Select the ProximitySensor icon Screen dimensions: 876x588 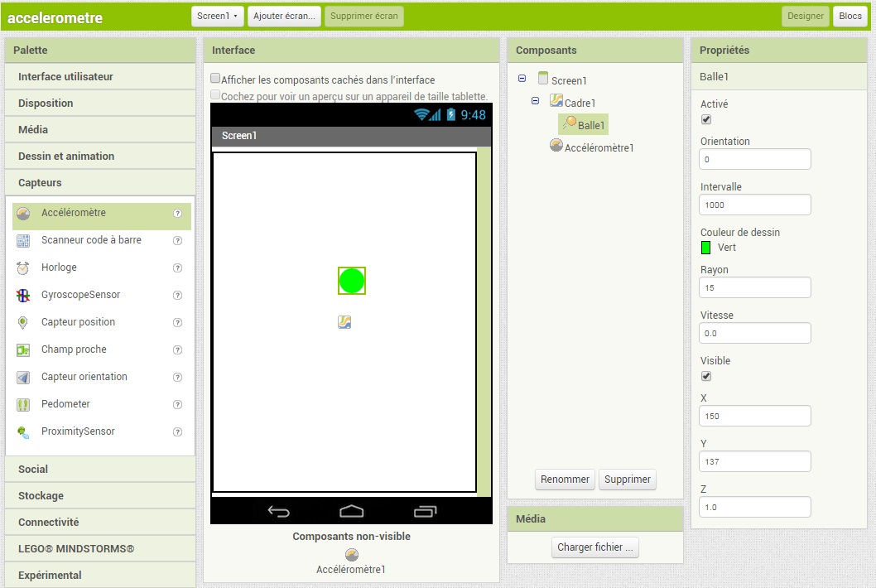coord(23,432)
